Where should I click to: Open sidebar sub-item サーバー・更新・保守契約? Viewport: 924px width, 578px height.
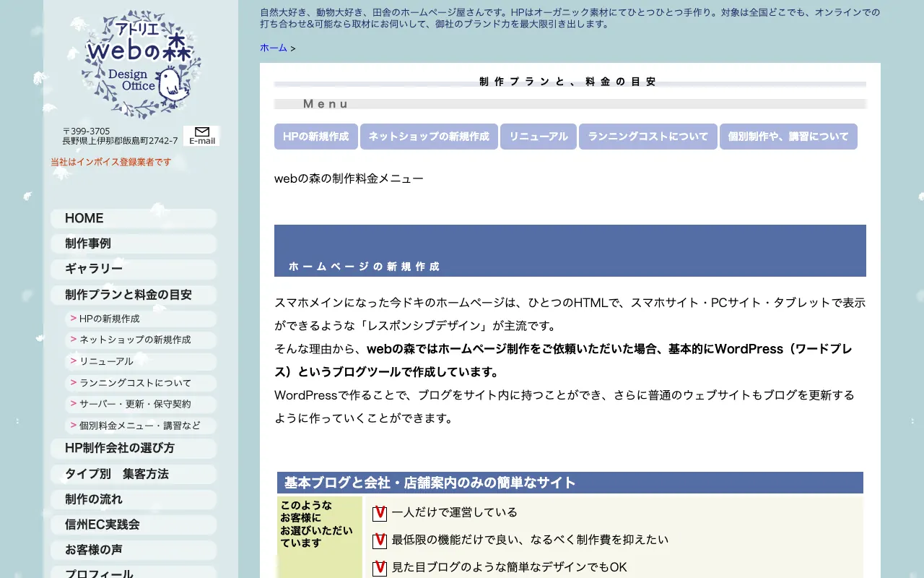point(141,404)
